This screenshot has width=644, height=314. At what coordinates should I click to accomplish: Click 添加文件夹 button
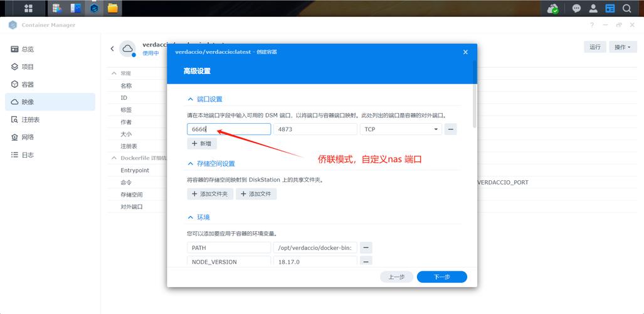click(210, 194)
